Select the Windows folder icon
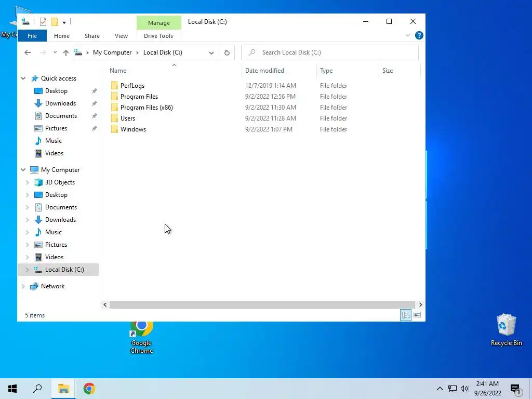This screenshot has height=399, width=532. click(114, 129)
